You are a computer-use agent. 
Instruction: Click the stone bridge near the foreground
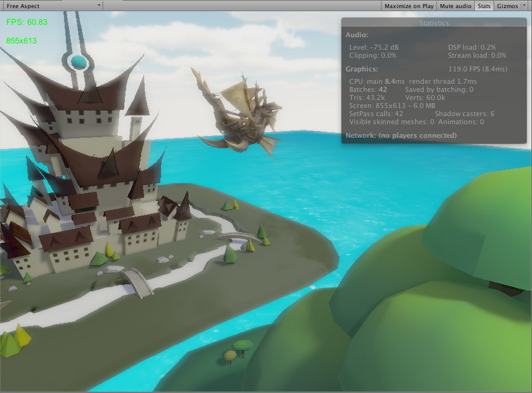pos(138,281)
